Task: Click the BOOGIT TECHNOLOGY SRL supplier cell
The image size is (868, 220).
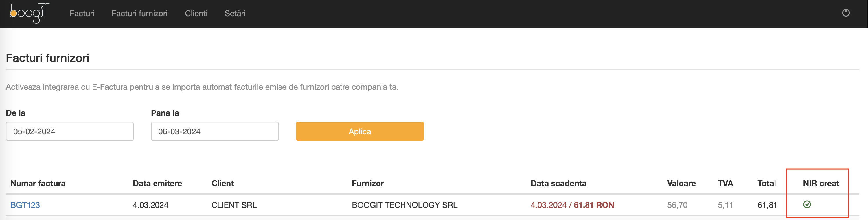Action: (405, 205)
